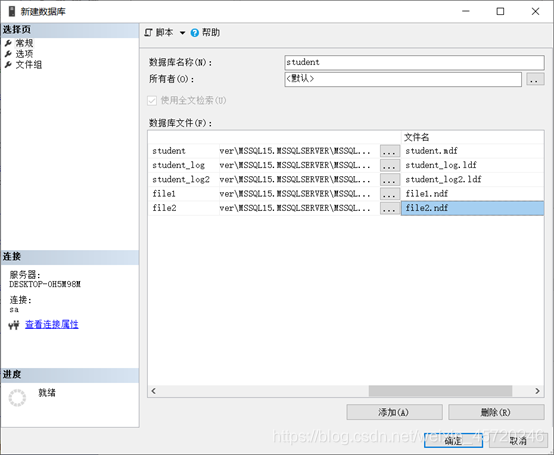The width and height of the screenshot is (554, 455).
Task: Open the 脚本 script button
Action: [x=159, y=32]
